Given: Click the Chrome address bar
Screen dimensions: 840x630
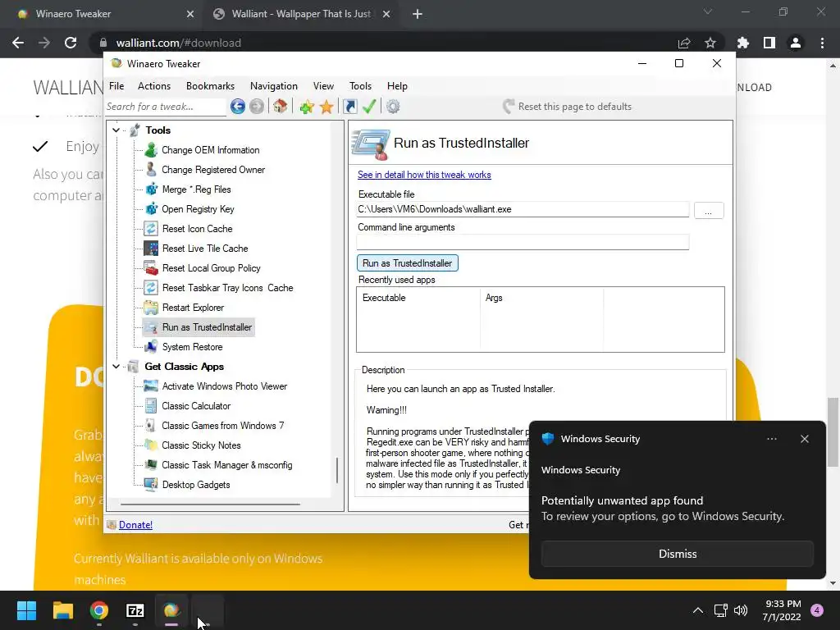Looking at the screenshot, I should click(386, 43).
